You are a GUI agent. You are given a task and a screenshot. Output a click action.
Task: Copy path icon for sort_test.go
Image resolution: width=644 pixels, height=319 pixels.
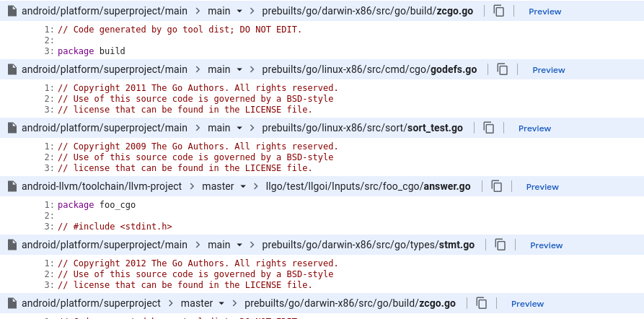(488, 128)
